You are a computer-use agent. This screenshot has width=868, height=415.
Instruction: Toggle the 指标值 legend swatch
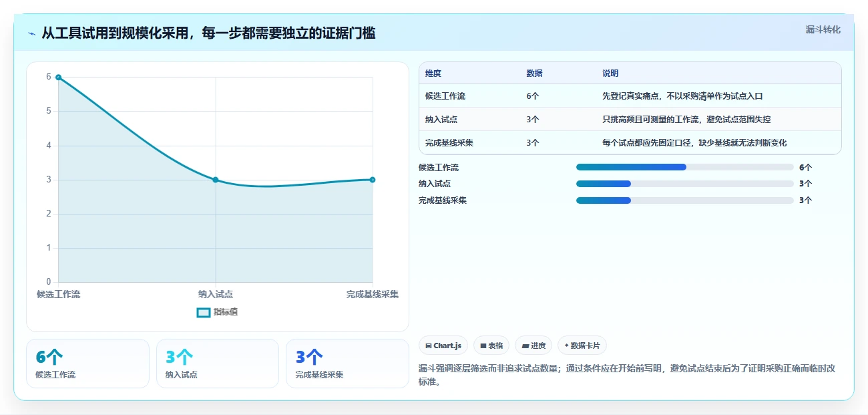pos(204,312)
